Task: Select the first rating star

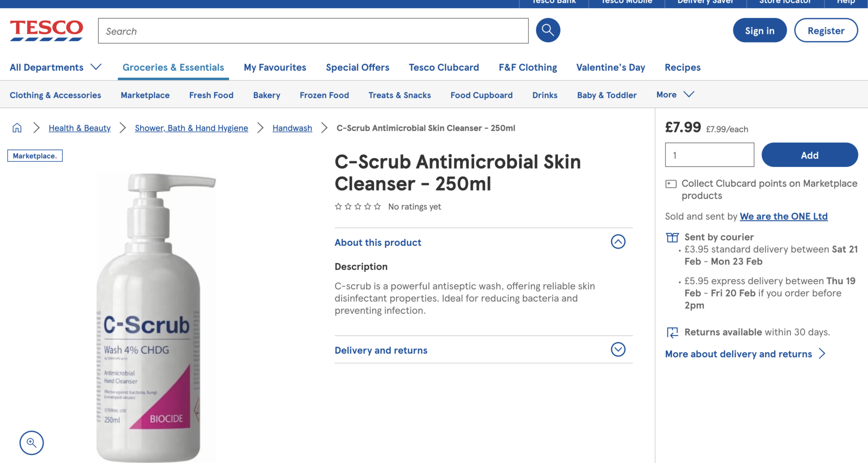Action: 338,206
